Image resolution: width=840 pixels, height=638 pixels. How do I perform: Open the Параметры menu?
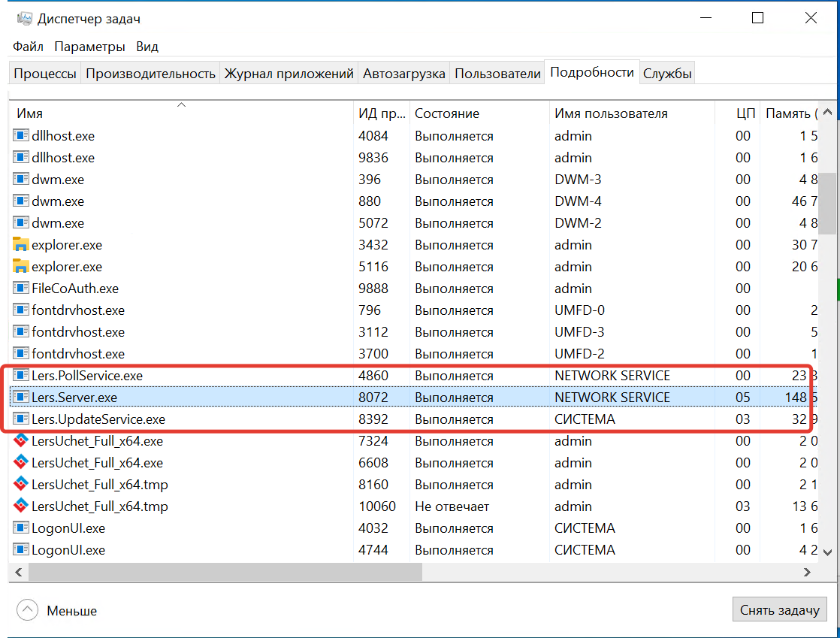(x=89, y=47)
